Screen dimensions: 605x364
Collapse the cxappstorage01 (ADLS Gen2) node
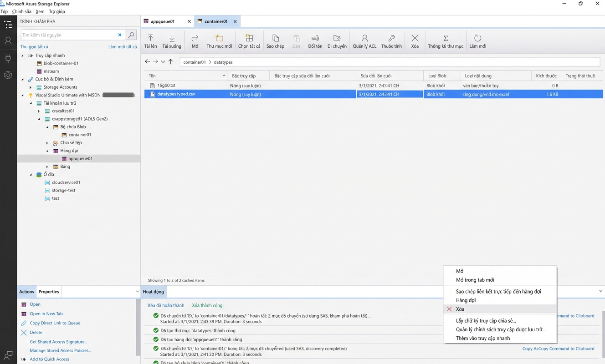pos(39,119)
